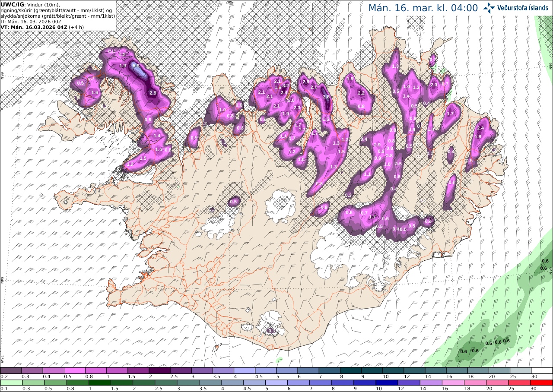
Task: Click the 2.2 snowfall value on the map
Action: [x=361, y=93]
